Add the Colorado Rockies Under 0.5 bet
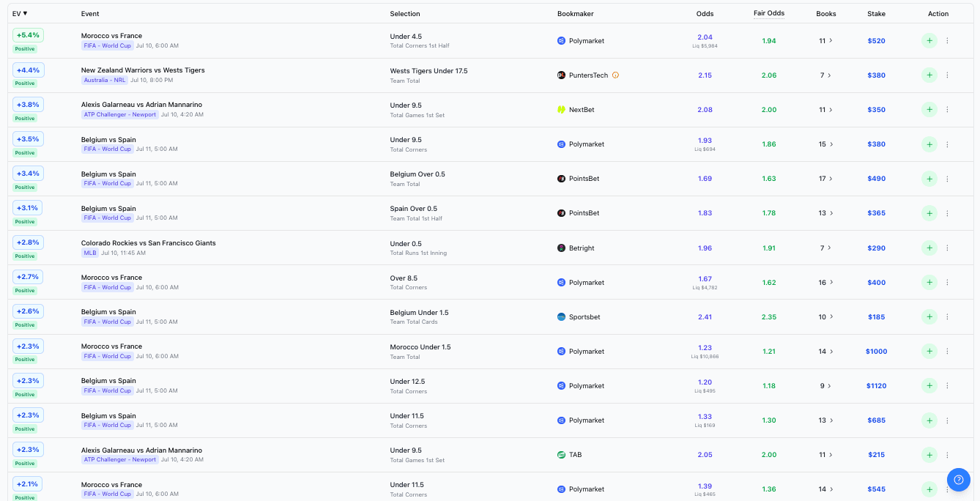980x501 pixels. click(929, 248)
